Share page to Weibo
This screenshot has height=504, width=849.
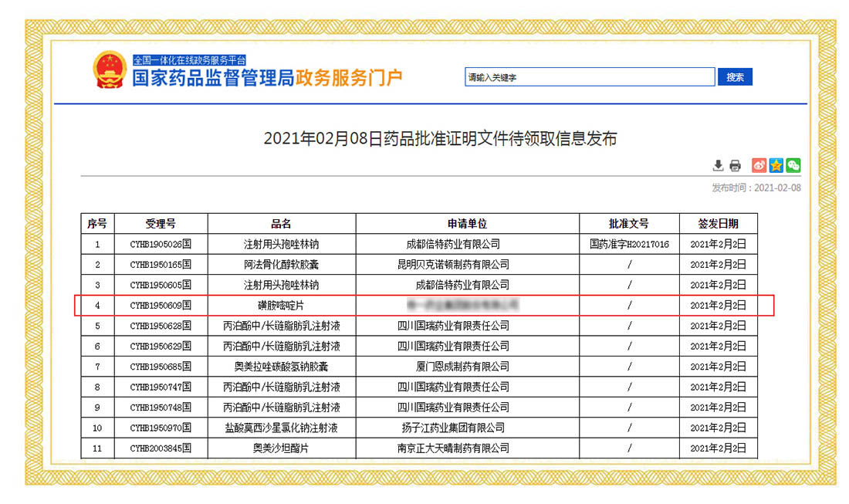[x=759, y=165]
